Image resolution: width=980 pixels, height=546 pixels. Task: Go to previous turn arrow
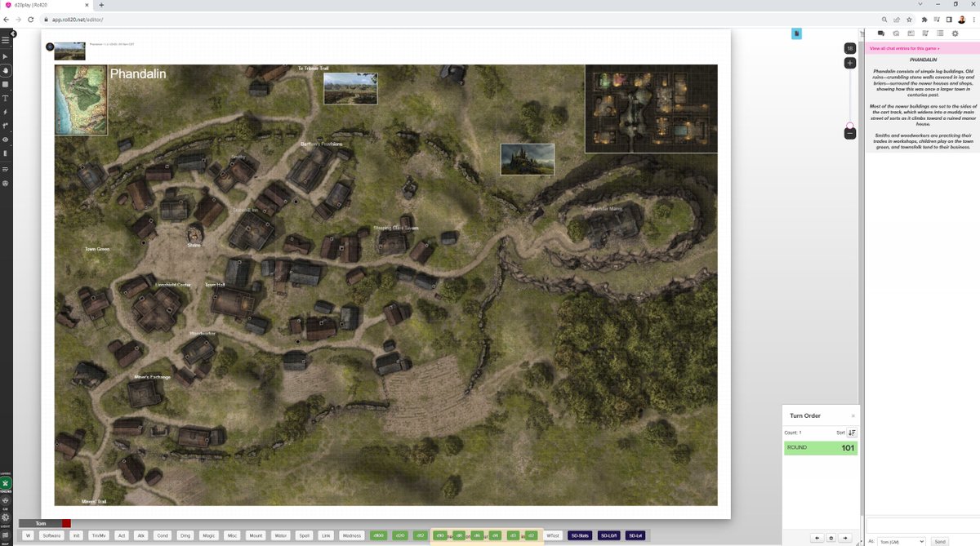coord(817,538)
